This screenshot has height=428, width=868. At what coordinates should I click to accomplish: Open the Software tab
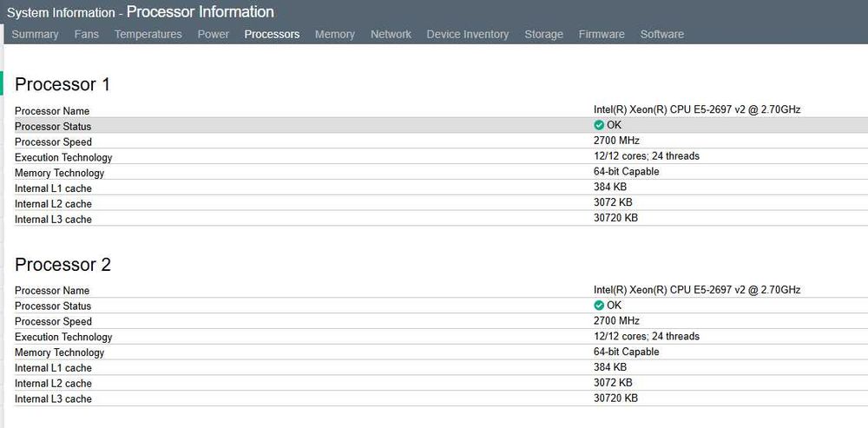point(662,35)
